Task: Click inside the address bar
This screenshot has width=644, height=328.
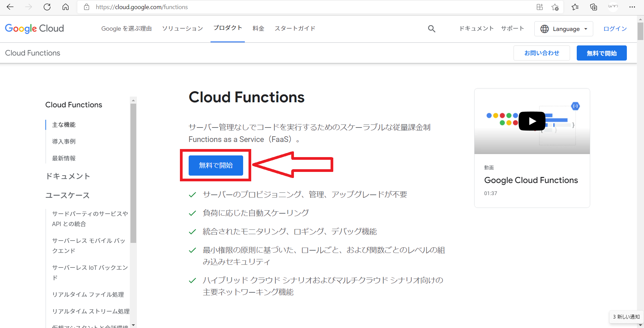Action: [x=202, y=7]
